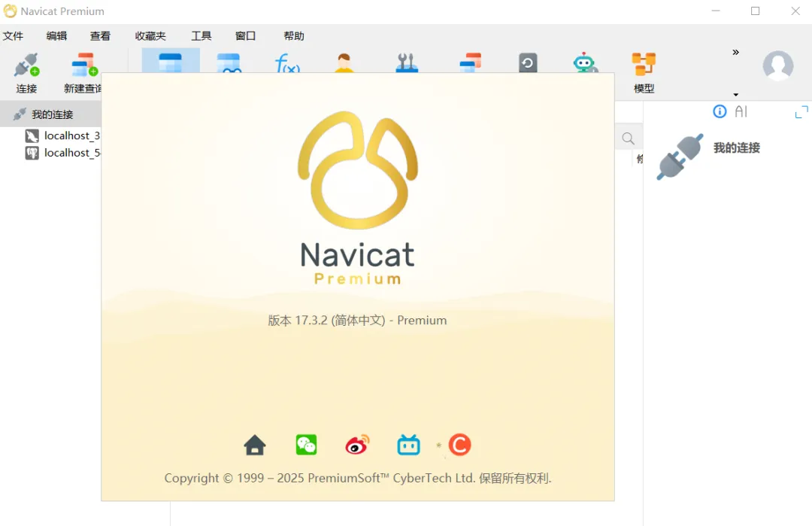Click the large plug icon in info pane

680,157
